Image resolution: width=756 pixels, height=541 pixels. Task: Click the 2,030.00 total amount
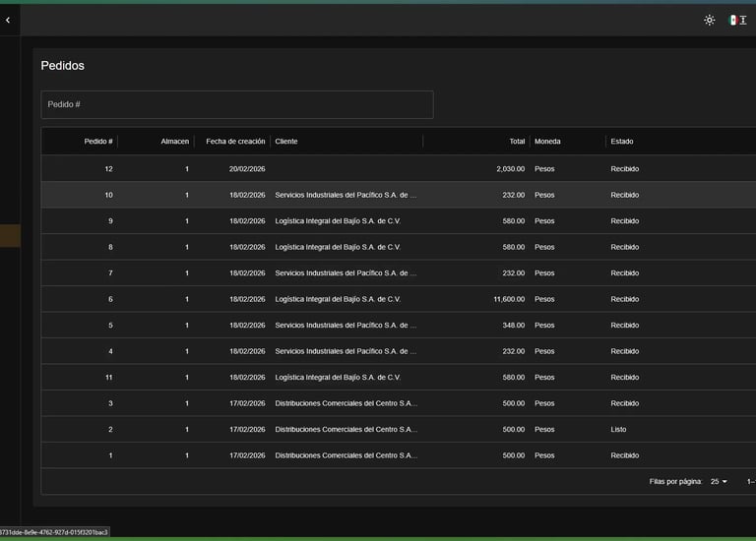pyautogui.click(x=511, y=169)
